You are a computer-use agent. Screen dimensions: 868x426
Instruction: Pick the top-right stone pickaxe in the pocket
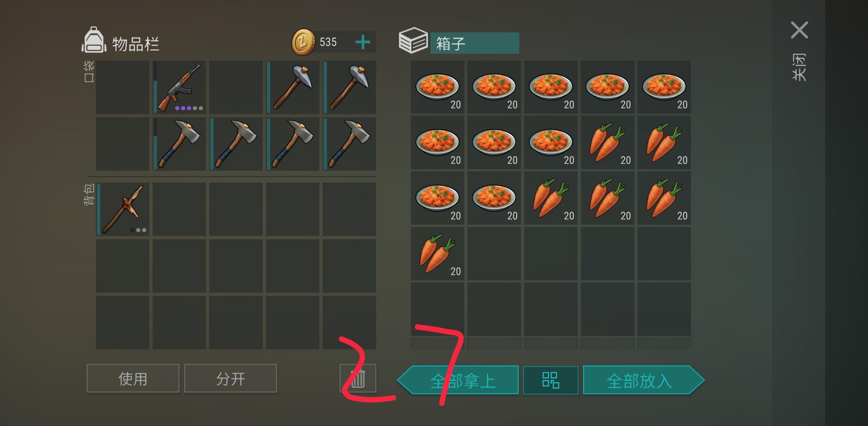(x=350, y=87)
